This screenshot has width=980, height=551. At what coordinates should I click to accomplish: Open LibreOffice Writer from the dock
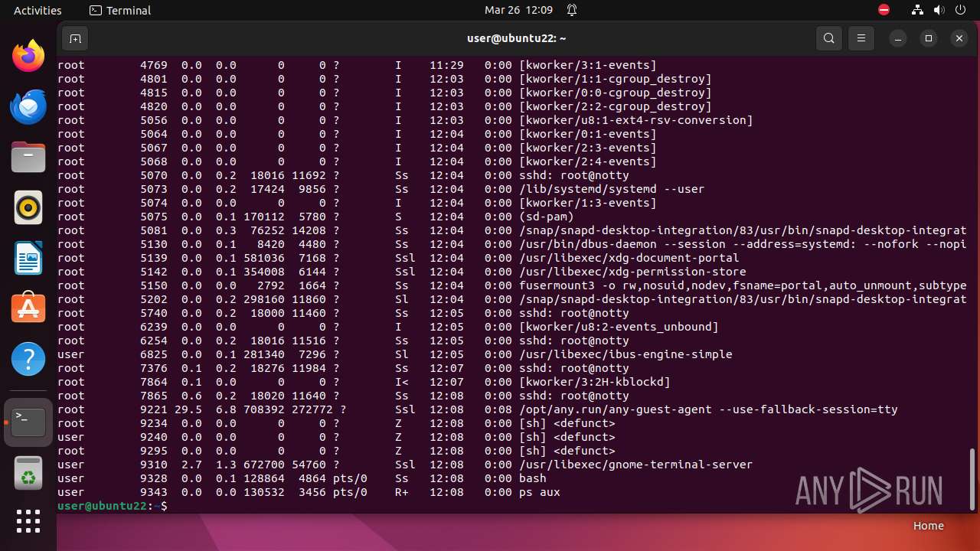coord(28,258)
